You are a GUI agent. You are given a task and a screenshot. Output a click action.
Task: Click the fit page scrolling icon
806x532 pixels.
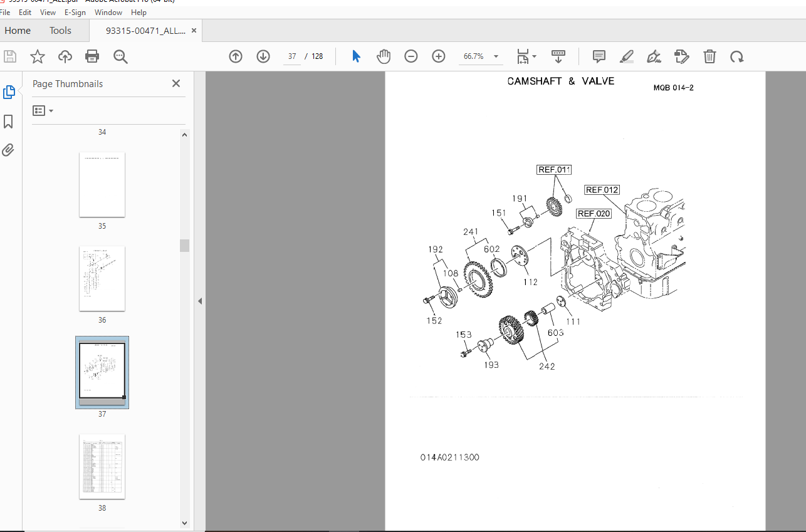pyautogui.click(x=523, y=56)
